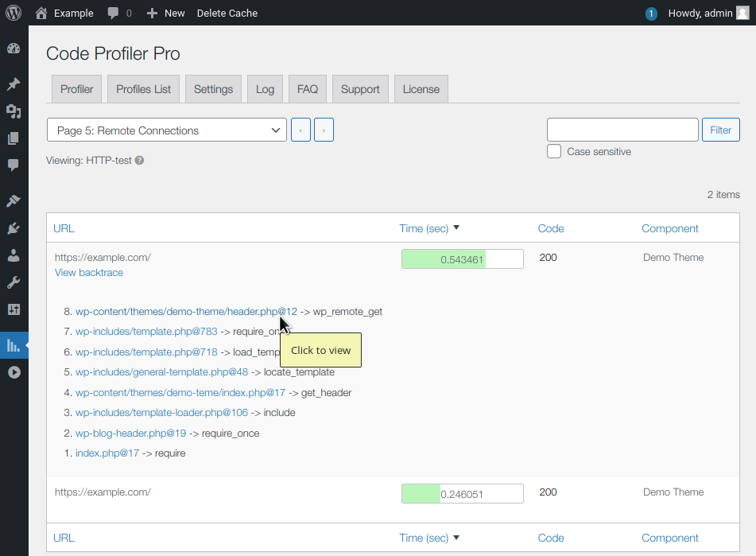Open the Page 5: Remote Connections dropdown
Image resolution: width=756 pixels, height=556 pixels.
166,130
